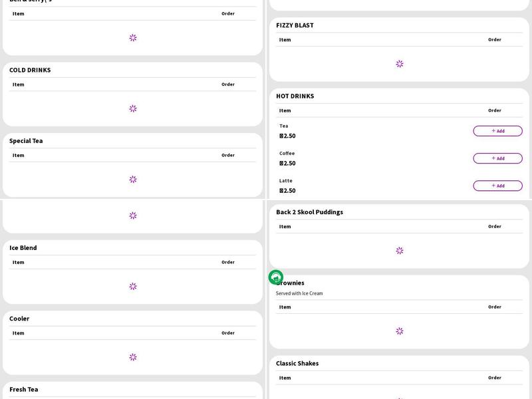Click the FIZZY BLAST loading spinner
Image resolution: width=532 pixels, height=399 pixels.
(x=400, y=64)
